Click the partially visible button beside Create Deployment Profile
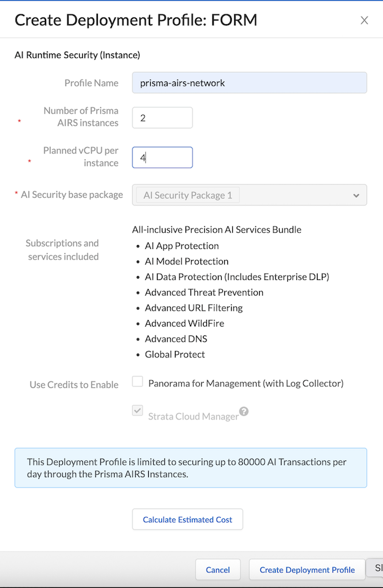383x588 pixels. (x=377, y=569)
